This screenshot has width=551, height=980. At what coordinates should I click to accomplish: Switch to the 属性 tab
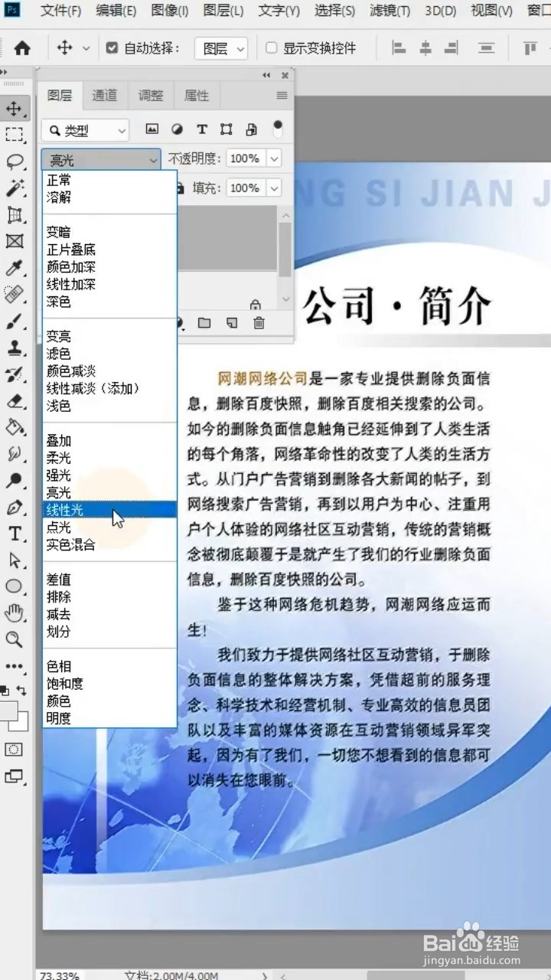click(197, 96)
